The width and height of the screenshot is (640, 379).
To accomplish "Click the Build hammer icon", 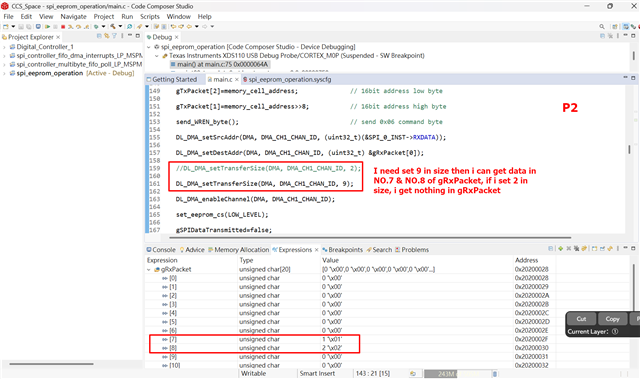I will (x=112, y=27).
